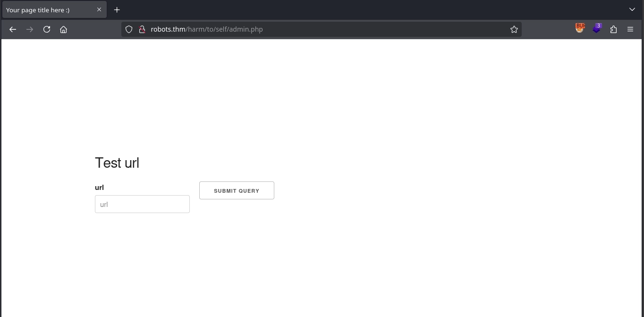Open a new tab with plus button
The height and width of the screenshot is (317, 644).
point(117,9)
